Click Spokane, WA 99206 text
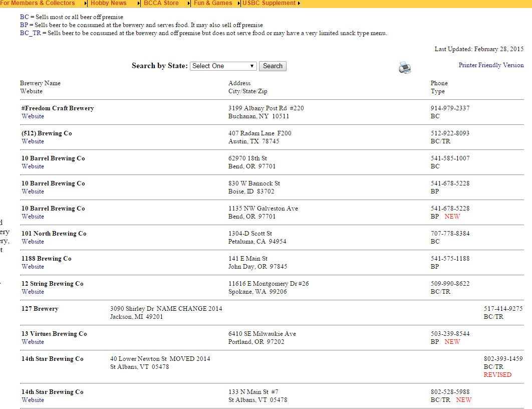The image size is (532, 409). 257,292
